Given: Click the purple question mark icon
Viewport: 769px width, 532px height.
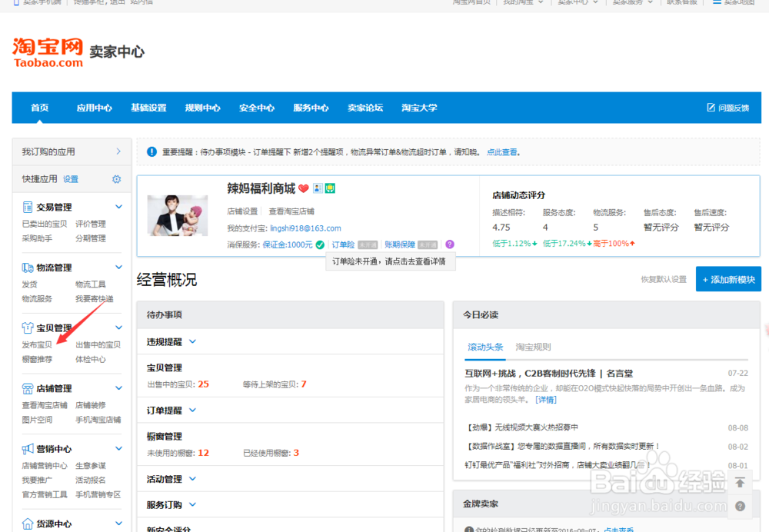Looking at the screenshot, I should pos(450,244).
